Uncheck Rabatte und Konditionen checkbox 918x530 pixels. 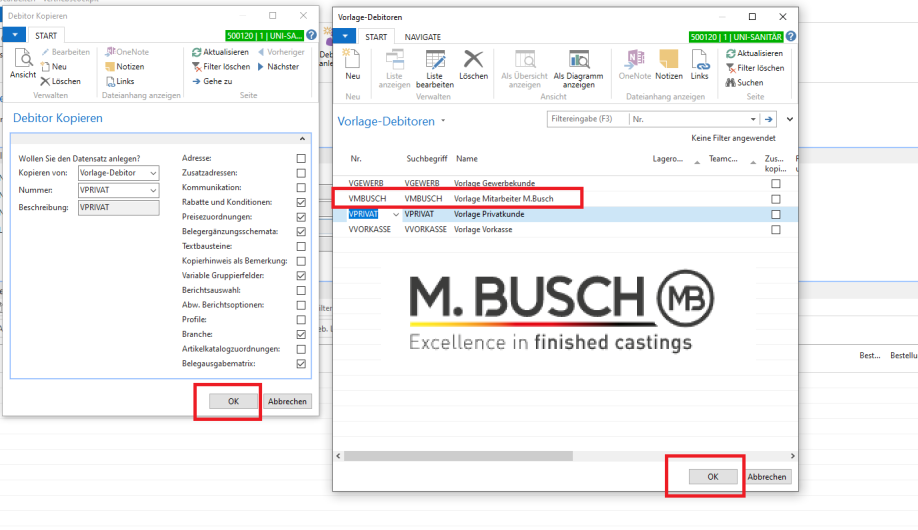(x=301, y=202)
